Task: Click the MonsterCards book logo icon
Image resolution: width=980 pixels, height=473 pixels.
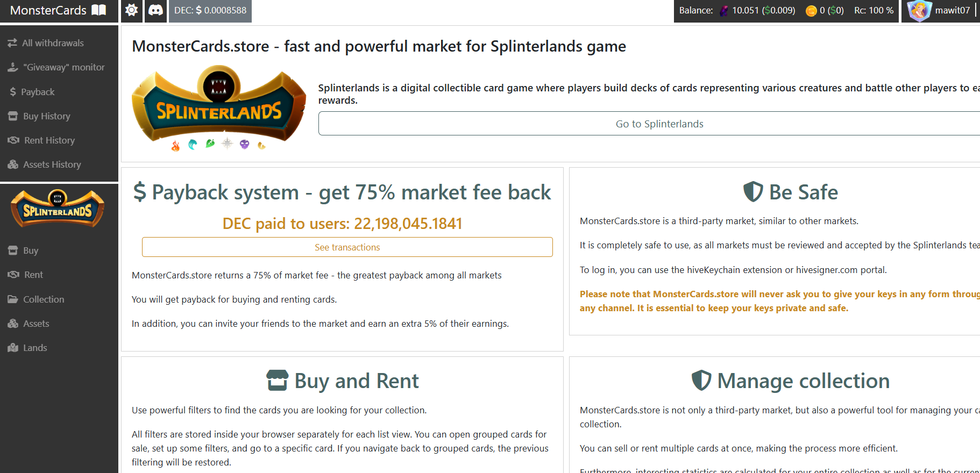Action: [99, 10]
